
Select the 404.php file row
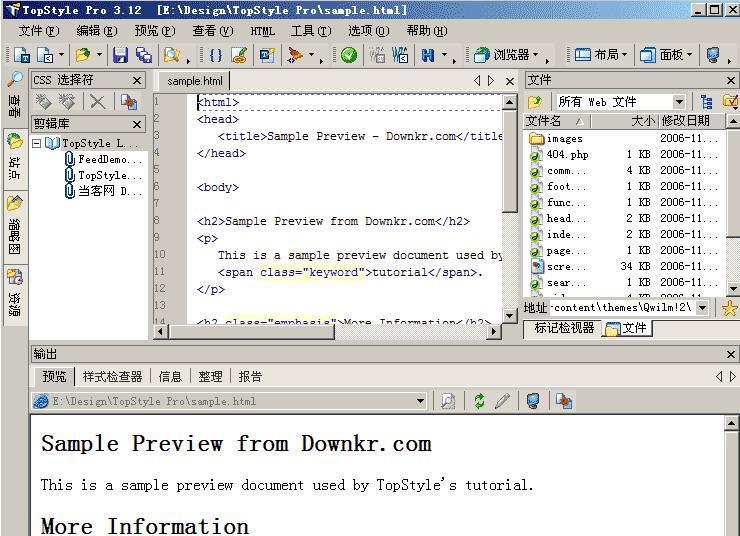(624, 154)
